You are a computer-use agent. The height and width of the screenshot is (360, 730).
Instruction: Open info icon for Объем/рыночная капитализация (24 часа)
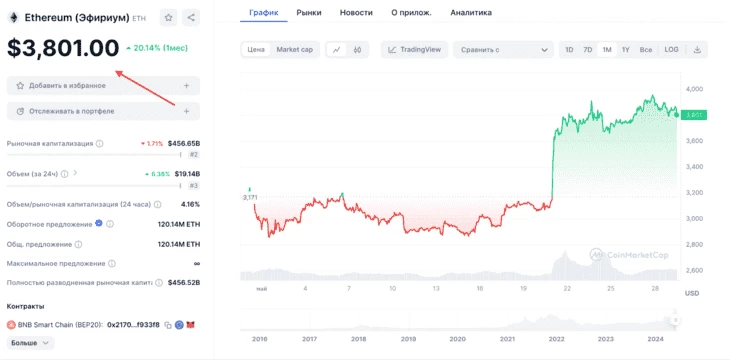click(157, 204)
